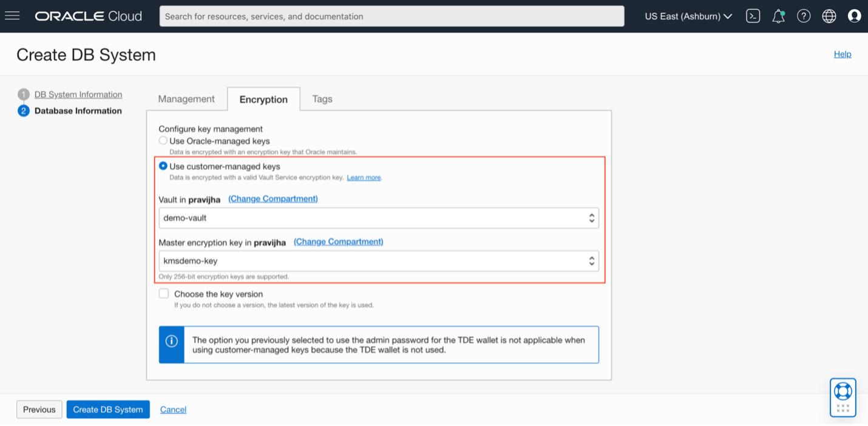Switch to the Management tab
868x426 pixels.
click(x=186, y=99)
